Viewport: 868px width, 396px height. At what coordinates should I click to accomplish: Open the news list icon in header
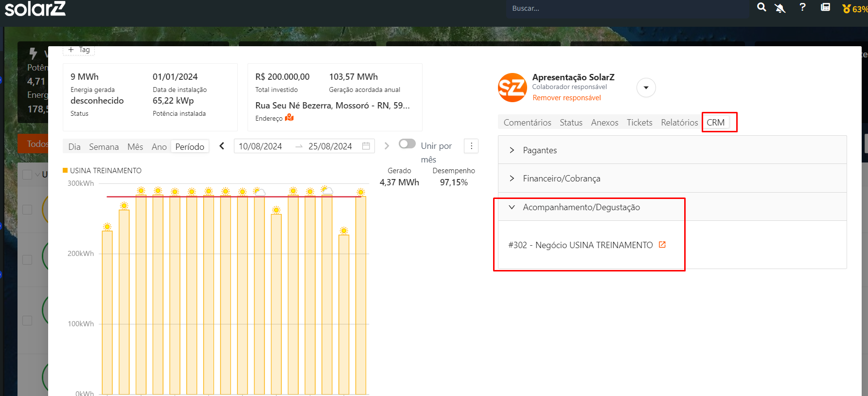pyautogui.click(x=825, y=7)
